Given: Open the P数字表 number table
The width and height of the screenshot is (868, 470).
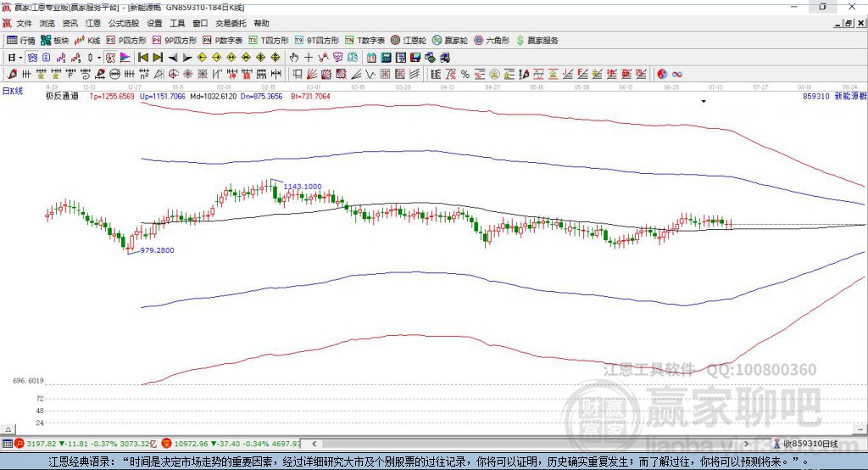Looking at the screenshot, I should pyautogui.click(x=223, y=41).
